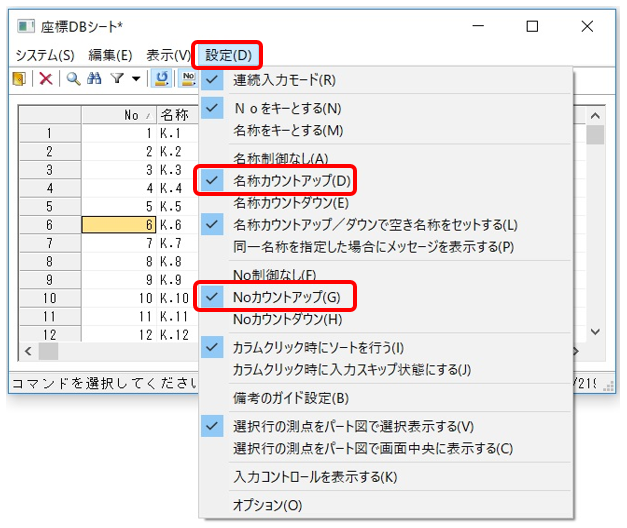Select Noカウントアップ(G) option

click(386, 297)
